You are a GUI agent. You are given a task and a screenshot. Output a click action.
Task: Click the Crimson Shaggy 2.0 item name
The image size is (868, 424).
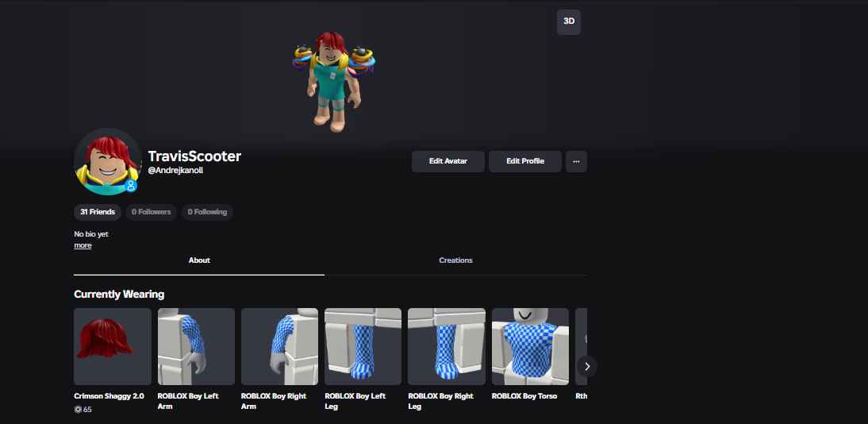pyautogui.click(x=109, y=396)
